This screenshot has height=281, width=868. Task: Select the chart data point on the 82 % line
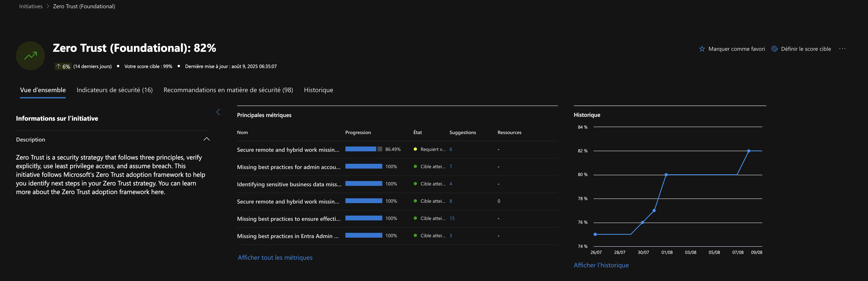click(749, 151)
